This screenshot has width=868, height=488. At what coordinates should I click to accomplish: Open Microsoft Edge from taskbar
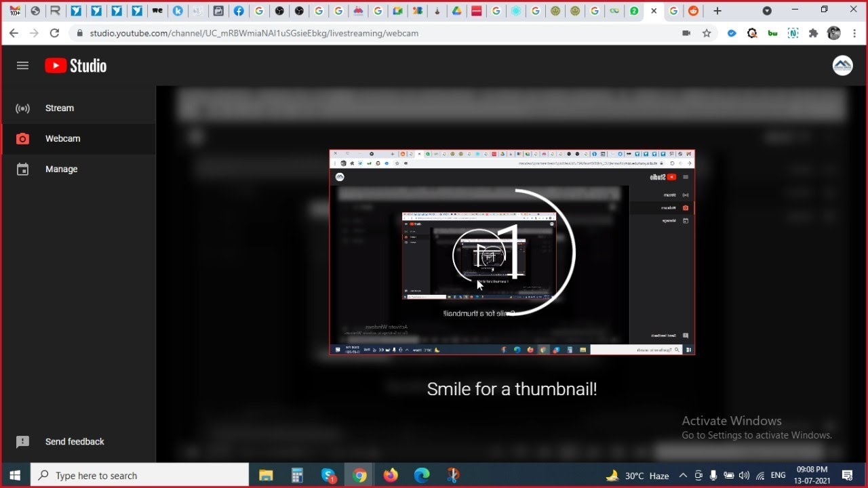click(422, 475)
